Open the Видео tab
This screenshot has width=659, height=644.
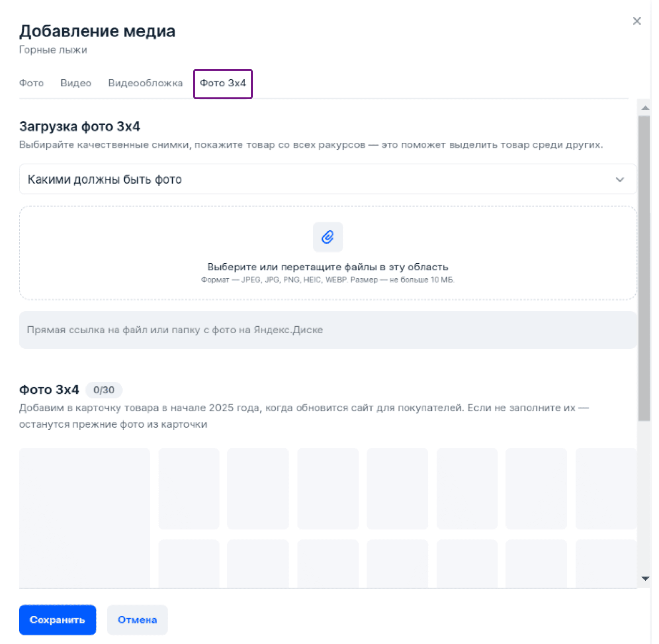[x=76, y=83]
